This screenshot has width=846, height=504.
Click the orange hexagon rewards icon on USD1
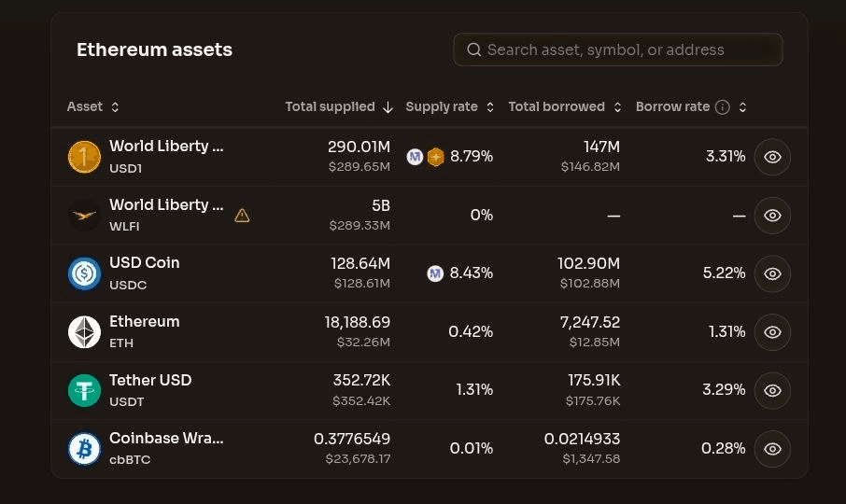coord(435,157)
